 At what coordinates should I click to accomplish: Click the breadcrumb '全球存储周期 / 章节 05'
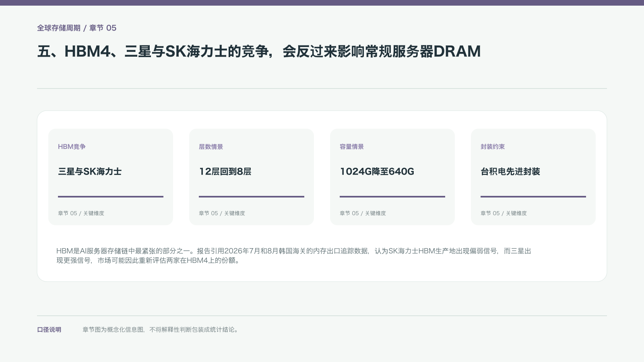click(x=76, y=28)
